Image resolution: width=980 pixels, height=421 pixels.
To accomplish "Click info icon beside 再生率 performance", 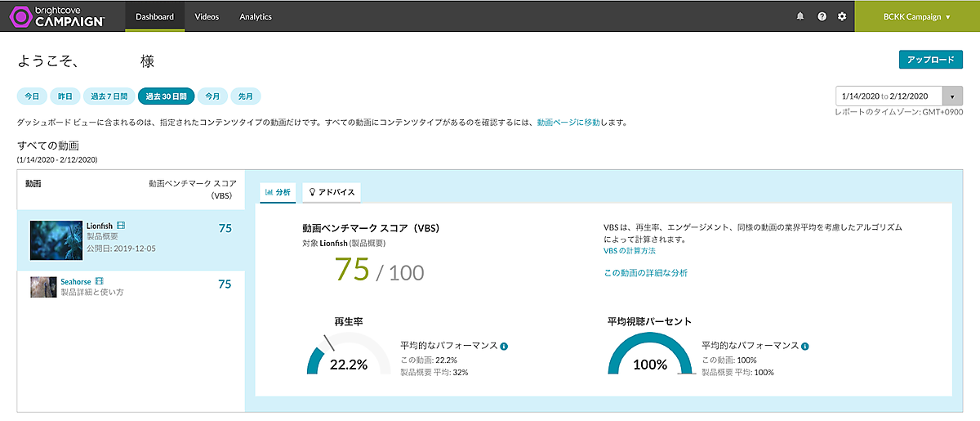I will [504, 347].
